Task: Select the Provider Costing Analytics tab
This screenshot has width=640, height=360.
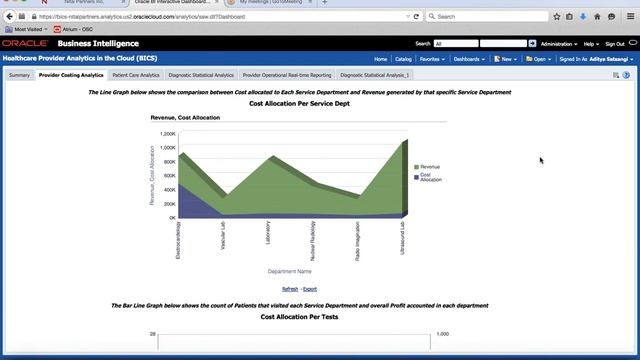Action: pos(71,75)
